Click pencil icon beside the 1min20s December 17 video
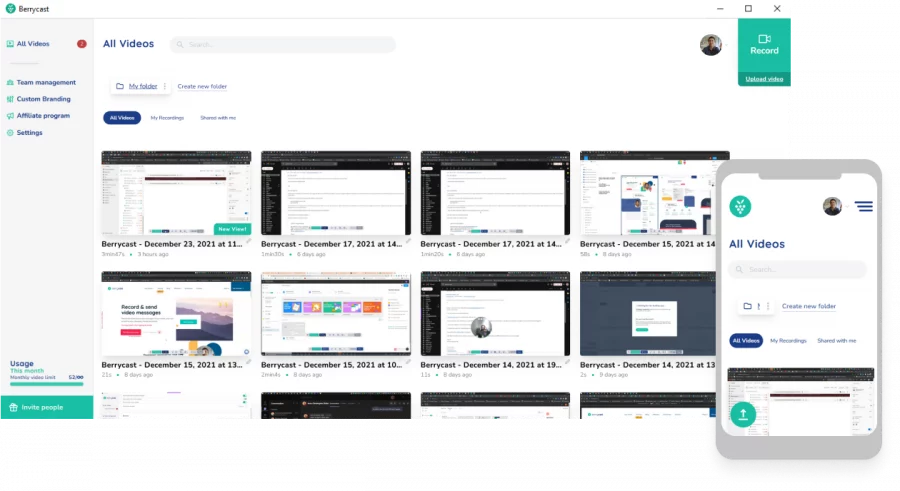Screen dimensions: 900x491 coord(568,242)
